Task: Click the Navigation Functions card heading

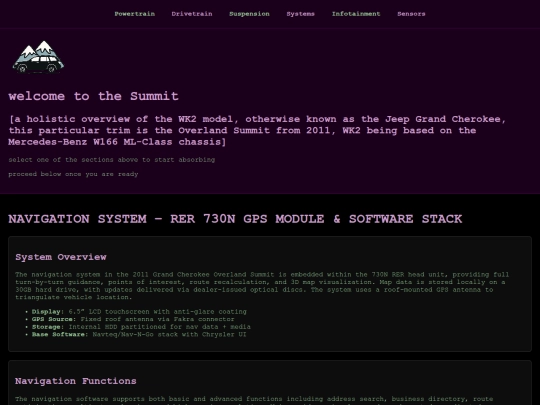Action: pyautogui.click(x=76, y=381)
